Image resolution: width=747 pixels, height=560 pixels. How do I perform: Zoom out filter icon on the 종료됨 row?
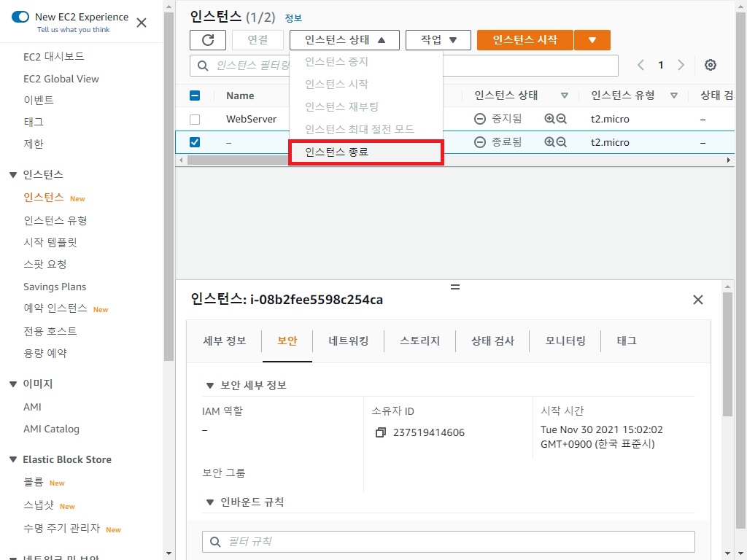point(562,142)
